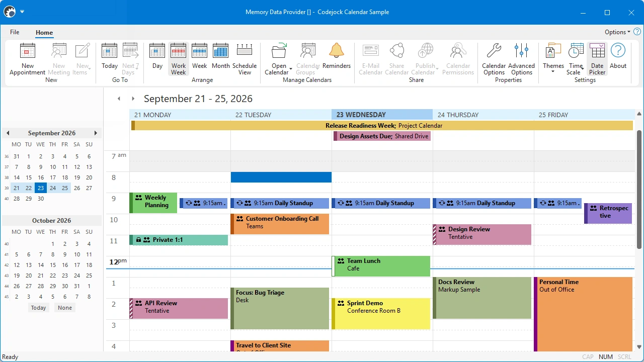Image resolution: width=644 pixels, height=362 pixels.
Task: Open the About dialog
Action: [618, 59]
